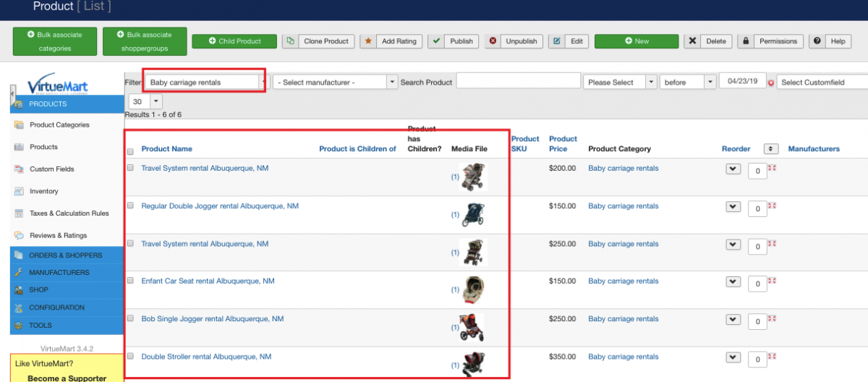Select all products with header checkbox
Screen dimensions: 868x382
coord(131,152)
